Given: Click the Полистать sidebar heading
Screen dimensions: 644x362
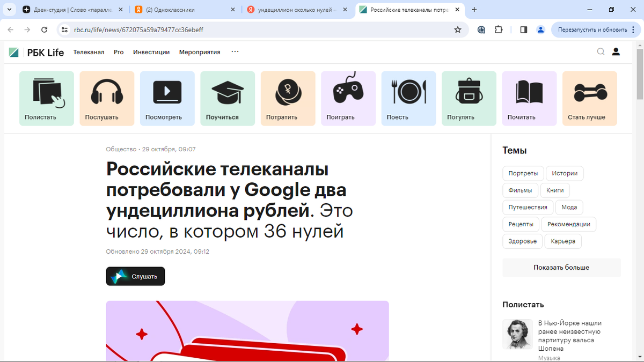Looking at the screenshot, I should pyautogui.click(x=523, y=305).
